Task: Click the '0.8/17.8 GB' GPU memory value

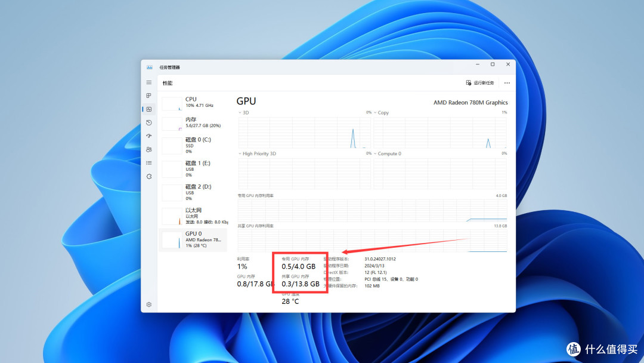Action: pos(255,284)
